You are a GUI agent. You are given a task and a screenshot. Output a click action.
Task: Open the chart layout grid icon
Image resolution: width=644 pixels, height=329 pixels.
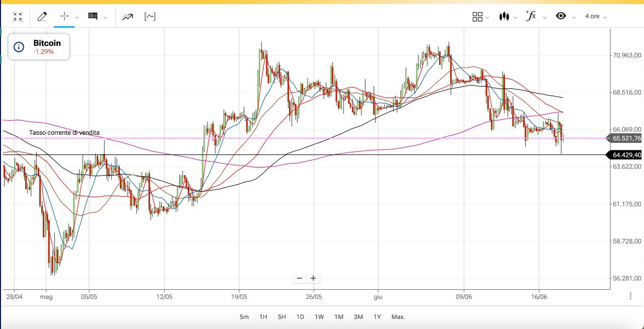[x=477, y=17]
